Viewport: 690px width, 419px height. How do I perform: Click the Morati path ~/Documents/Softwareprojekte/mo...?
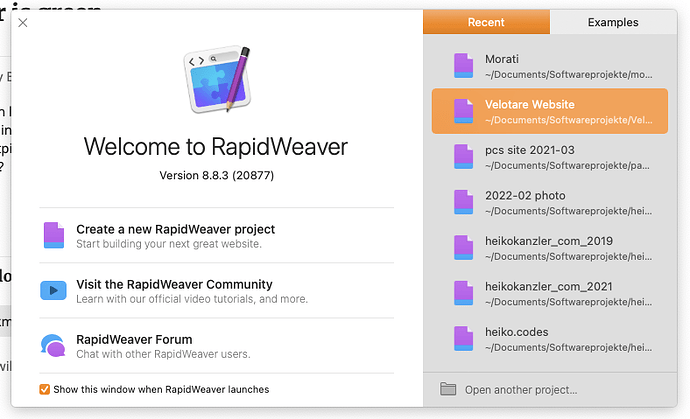click(569, 75)
